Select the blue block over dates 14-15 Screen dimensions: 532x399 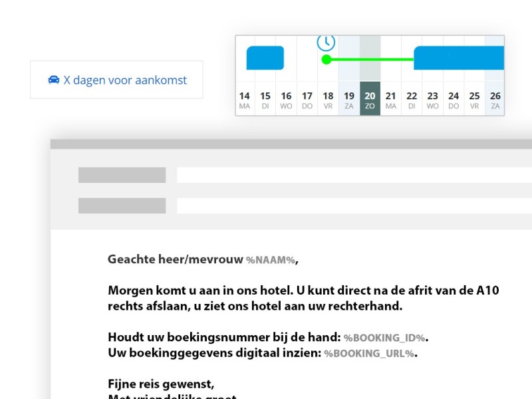click(x=264, y=58)
